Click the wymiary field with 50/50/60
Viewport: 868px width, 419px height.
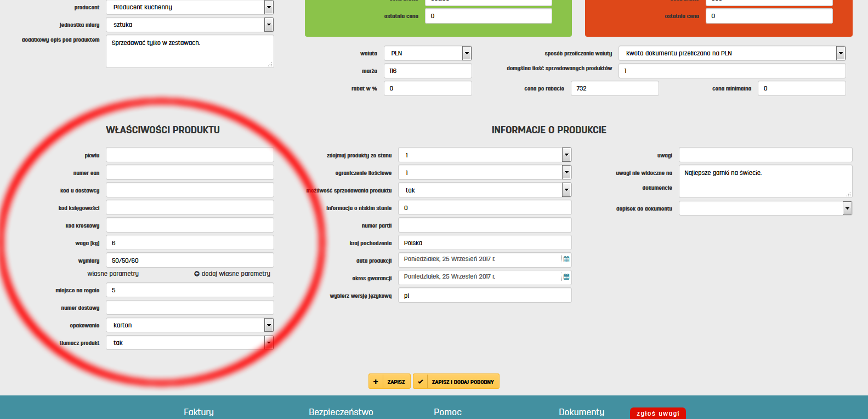click(190, 260)
